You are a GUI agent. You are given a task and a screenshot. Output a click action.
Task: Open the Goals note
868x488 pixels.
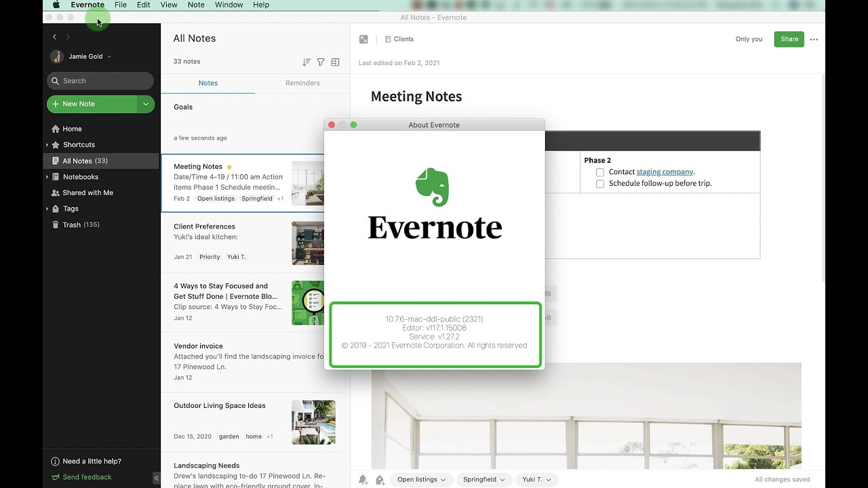pyautogui.click(x=243, y=123)
